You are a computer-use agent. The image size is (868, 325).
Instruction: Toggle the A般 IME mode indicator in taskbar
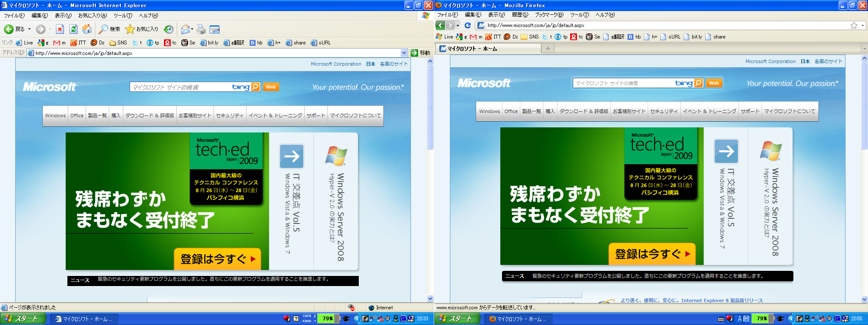tap(743, 319)
